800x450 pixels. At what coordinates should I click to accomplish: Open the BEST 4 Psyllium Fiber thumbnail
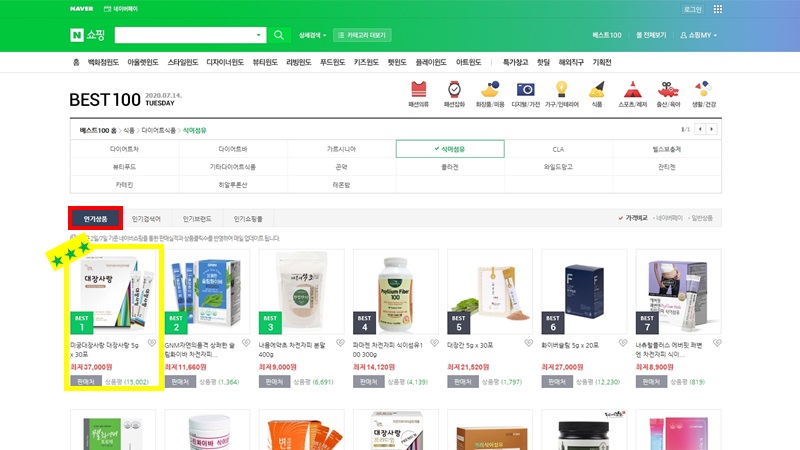click(x=395, y=292)
